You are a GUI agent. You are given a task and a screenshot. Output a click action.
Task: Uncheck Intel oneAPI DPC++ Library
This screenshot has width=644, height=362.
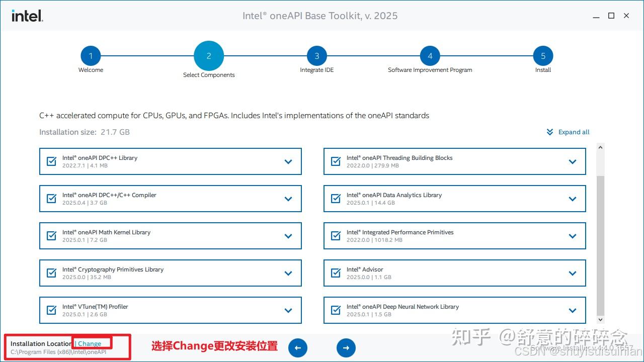click(51, 161)
